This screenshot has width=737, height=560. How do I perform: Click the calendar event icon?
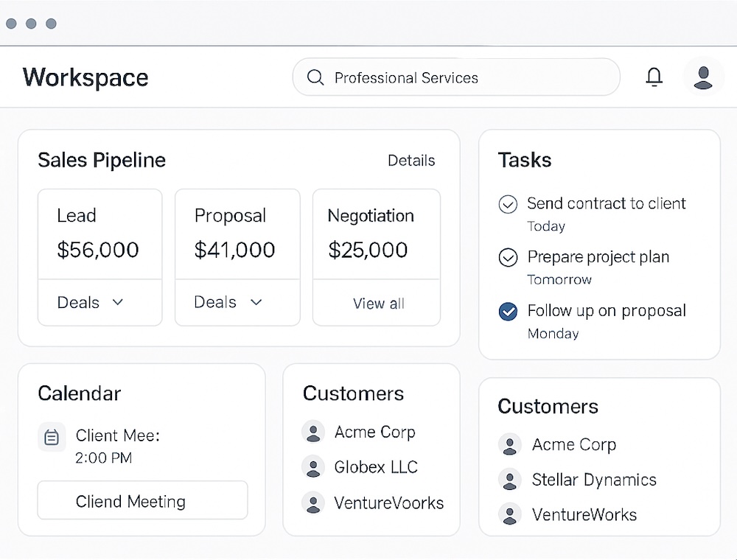point(52,438)
